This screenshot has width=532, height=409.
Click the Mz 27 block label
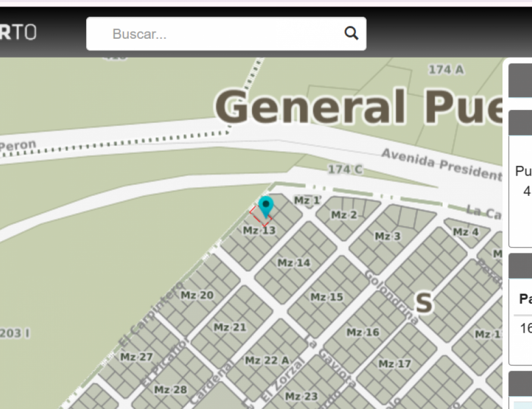[136, 357]
